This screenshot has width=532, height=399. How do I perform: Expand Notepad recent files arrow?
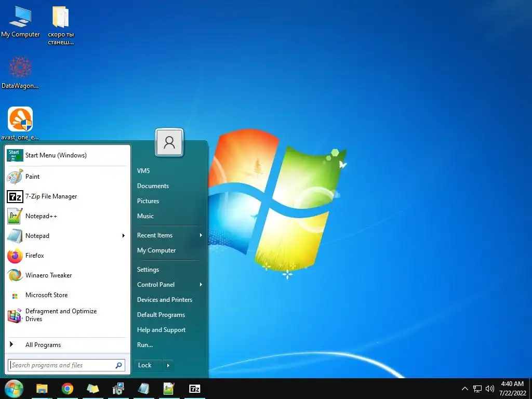pos(124,236)
